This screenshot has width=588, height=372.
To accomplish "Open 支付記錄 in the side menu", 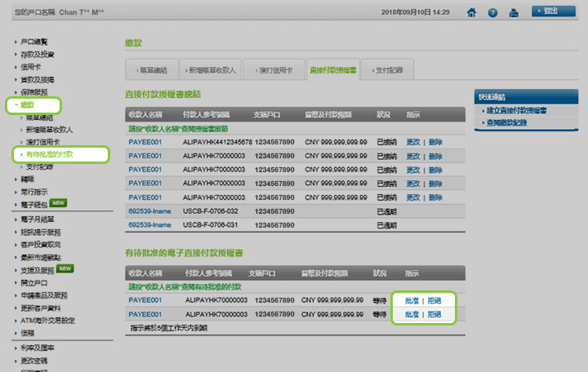I will [39, 166].
